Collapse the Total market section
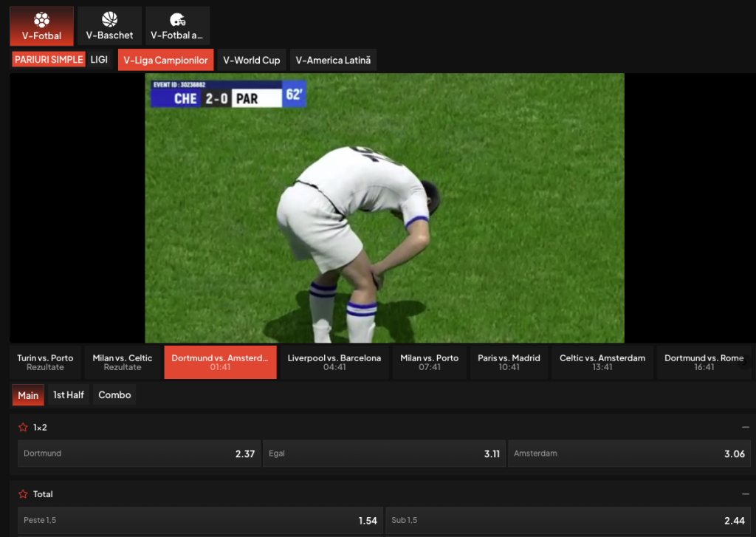Image resolution: width=756 pixels, height=537 pixels. 746,493
